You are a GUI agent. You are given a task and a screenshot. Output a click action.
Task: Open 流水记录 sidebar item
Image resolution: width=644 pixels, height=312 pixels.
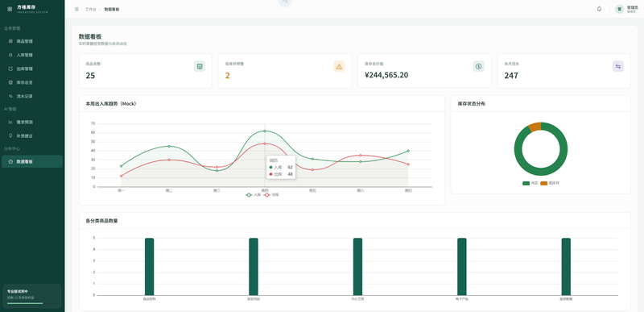point(32,96)
